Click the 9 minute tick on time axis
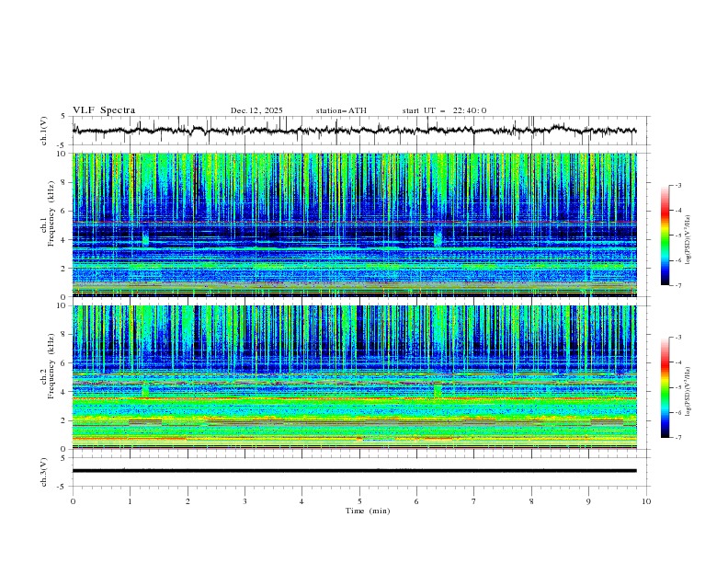Viewport: 728px width, 563px height. (x=589, y=501)
